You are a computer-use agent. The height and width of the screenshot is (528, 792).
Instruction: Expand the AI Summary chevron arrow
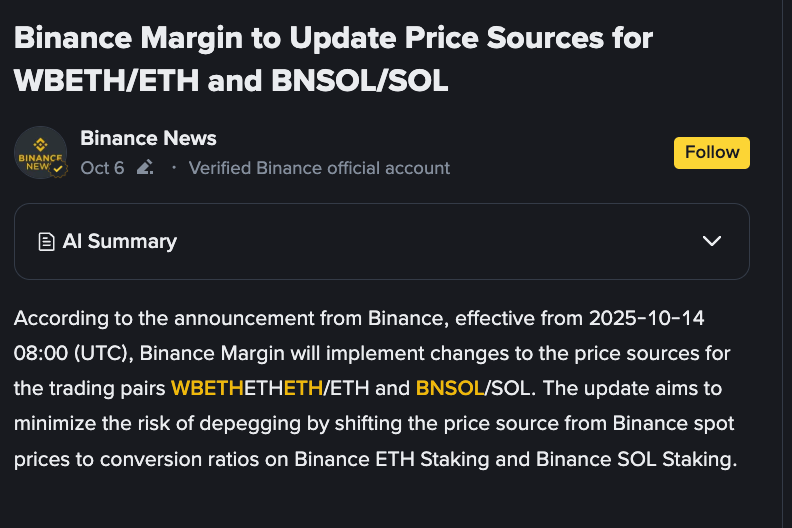coord(712,241)
